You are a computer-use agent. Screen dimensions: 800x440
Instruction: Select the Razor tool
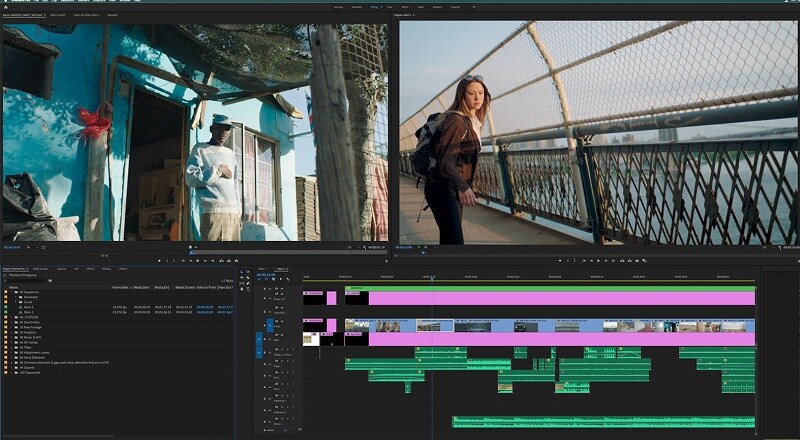coord(248,278)
